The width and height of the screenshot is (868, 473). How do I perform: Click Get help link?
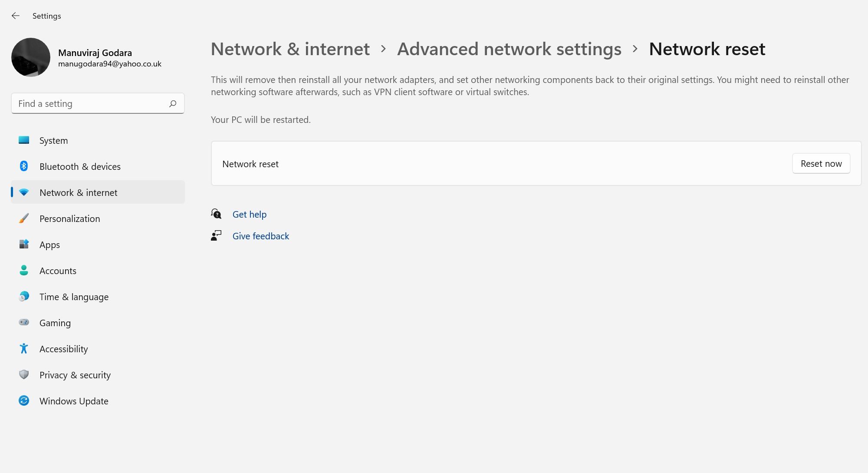pos(249,214)
